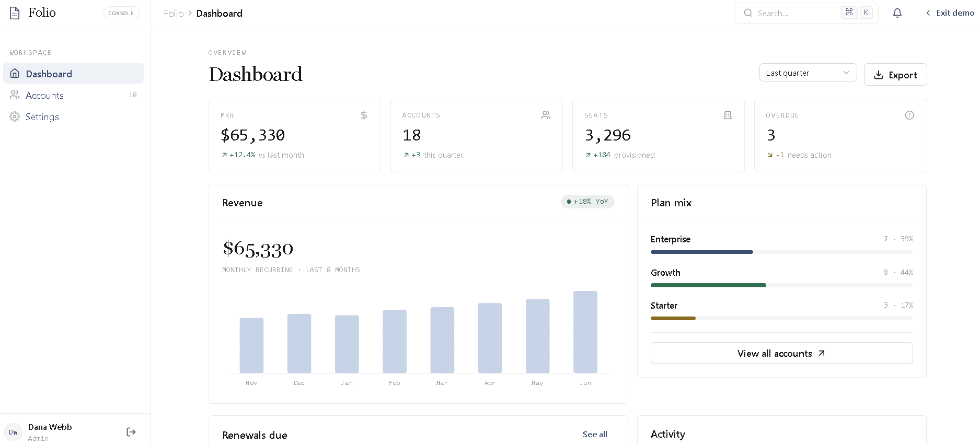The image size is (980, 445).
Task: Click the K shortcut key badge
Action: pyautogui.click(x=866, y=13)
